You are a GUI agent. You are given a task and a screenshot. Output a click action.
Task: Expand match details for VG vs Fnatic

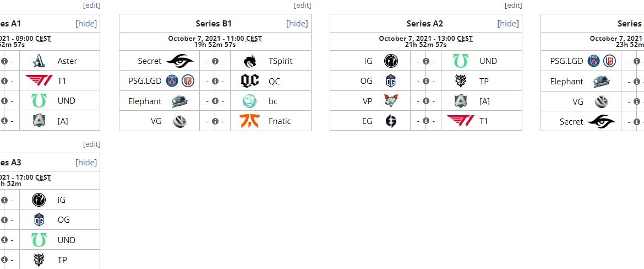pos(215,121)
